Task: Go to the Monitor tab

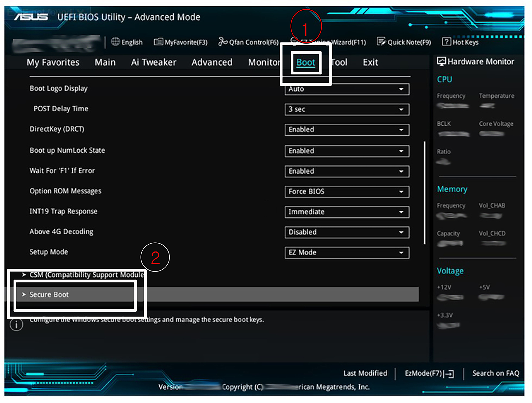Action: point(264,62)
